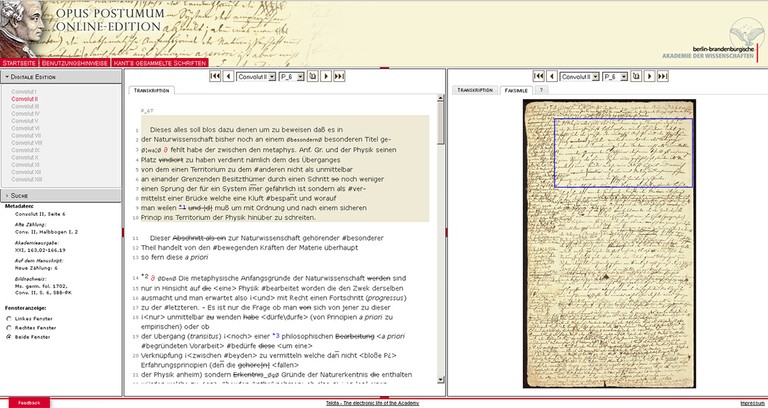Screen dimensions: 768x408
Task: Jump to last page in left pane toolbar
Action: pos(339,76)
